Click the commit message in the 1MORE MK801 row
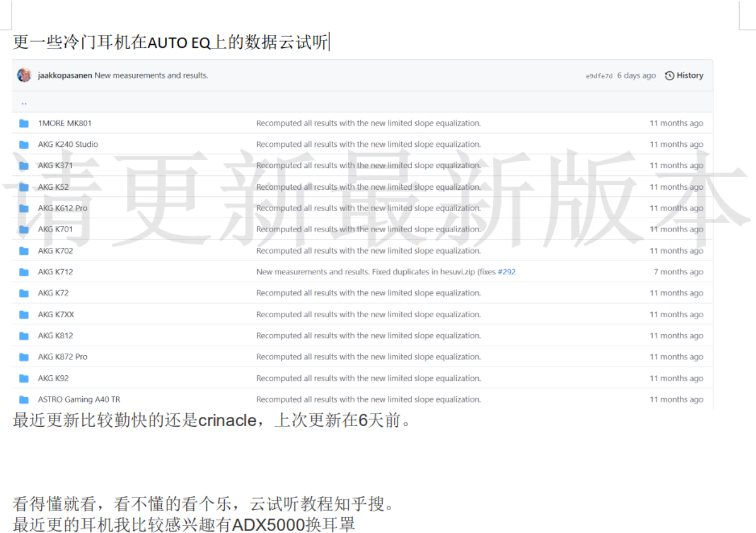This screenshot has height=533, width=756. (x=369, y=123)
